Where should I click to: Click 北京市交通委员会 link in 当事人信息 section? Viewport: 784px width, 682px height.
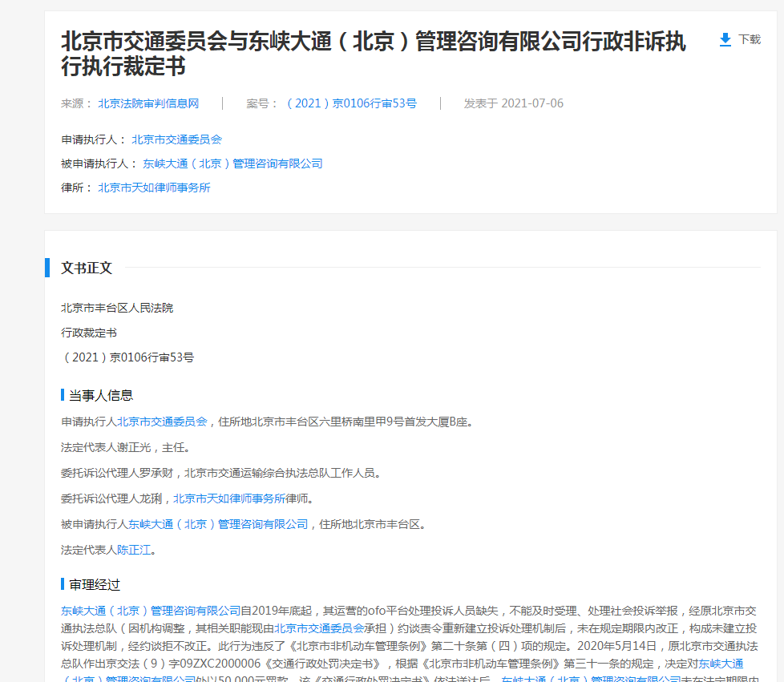pos(162,422)
